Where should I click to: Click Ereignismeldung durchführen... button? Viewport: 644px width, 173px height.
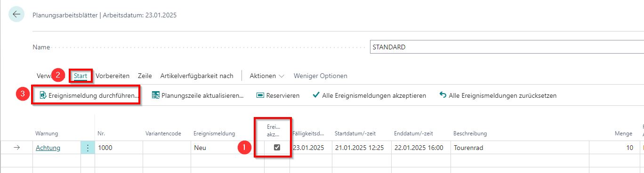[x=89, y=95]
